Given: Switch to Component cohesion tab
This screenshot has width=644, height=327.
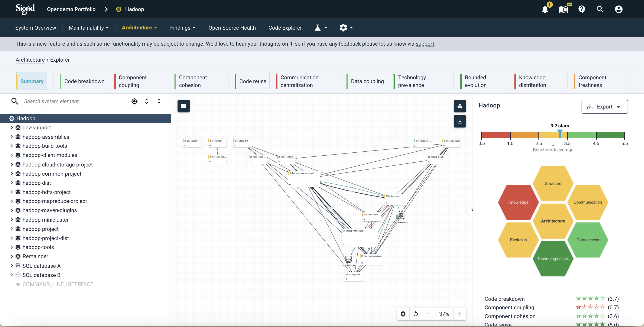Looking at the screenshot, I should pos(201,81).
